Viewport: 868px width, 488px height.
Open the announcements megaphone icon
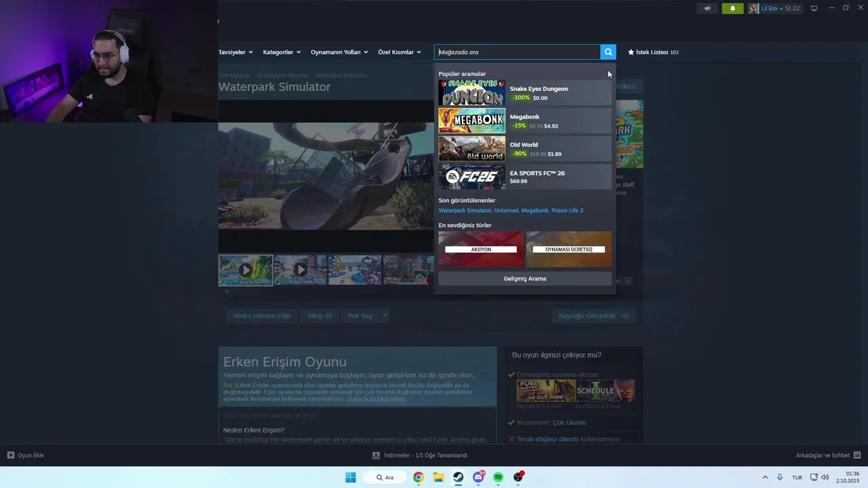click(707, 8)
